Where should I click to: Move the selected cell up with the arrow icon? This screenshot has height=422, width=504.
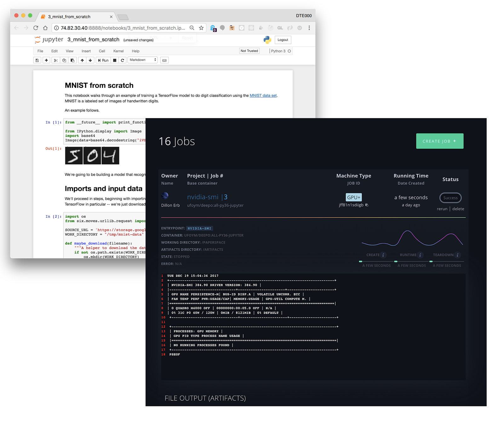tap(82, 60)
